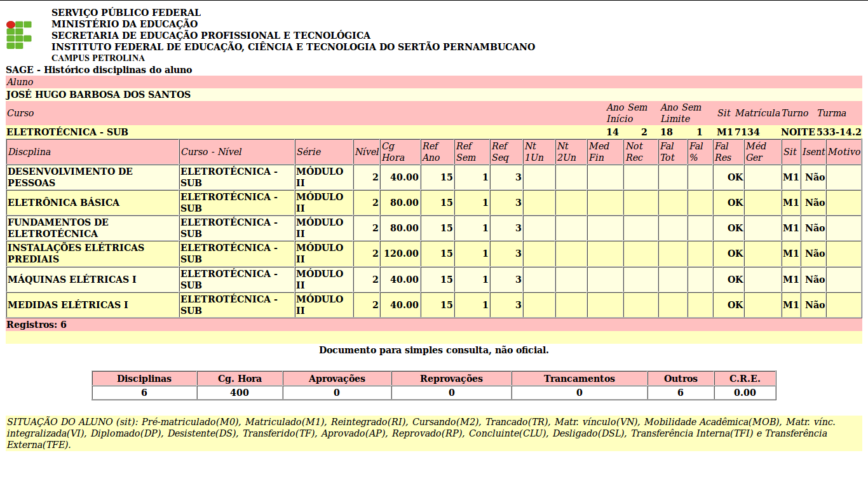Click the Med Fin column header

point(605,152)
